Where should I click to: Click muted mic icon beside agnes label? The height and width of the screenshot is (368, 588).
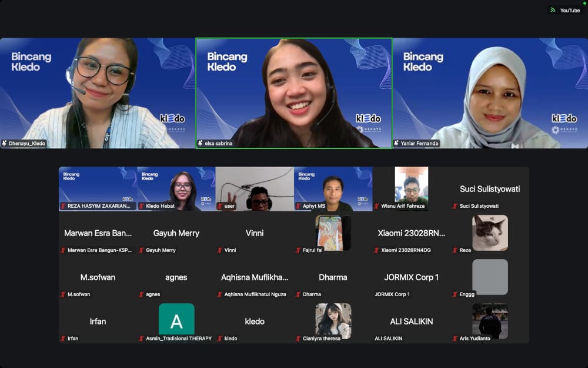141,294
